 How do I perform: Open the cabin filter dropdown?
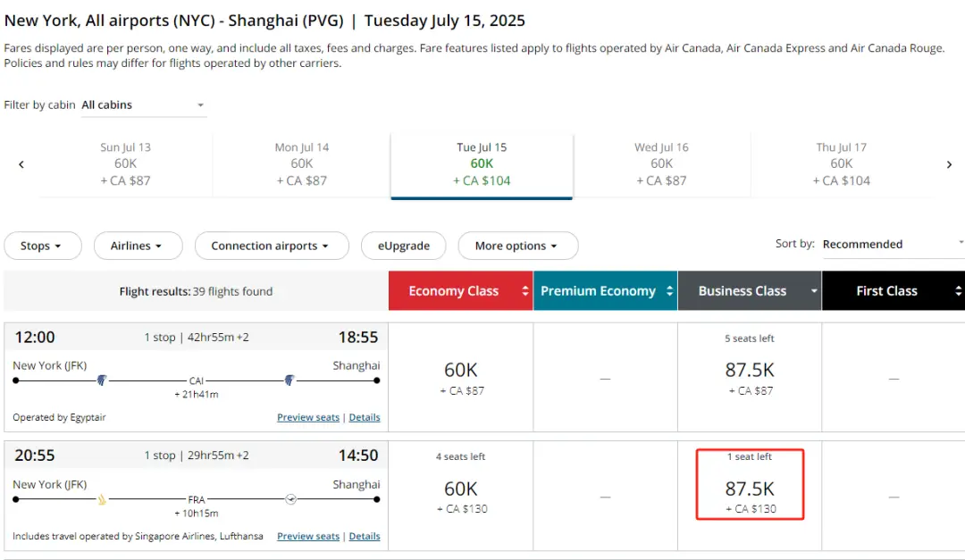[x=143, y=105]
